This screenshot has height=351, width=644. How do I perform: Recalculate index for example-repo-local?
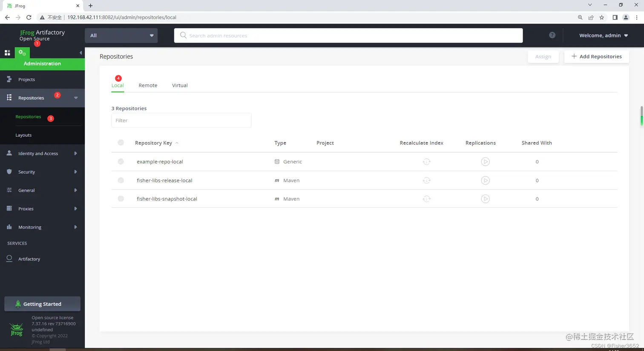click(x=426, y=162)
